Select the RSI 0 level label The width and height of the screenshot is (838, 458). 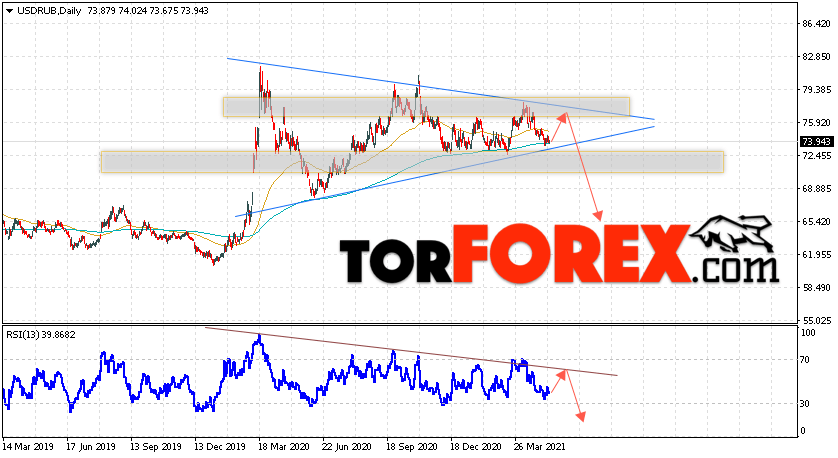(804, 431)
